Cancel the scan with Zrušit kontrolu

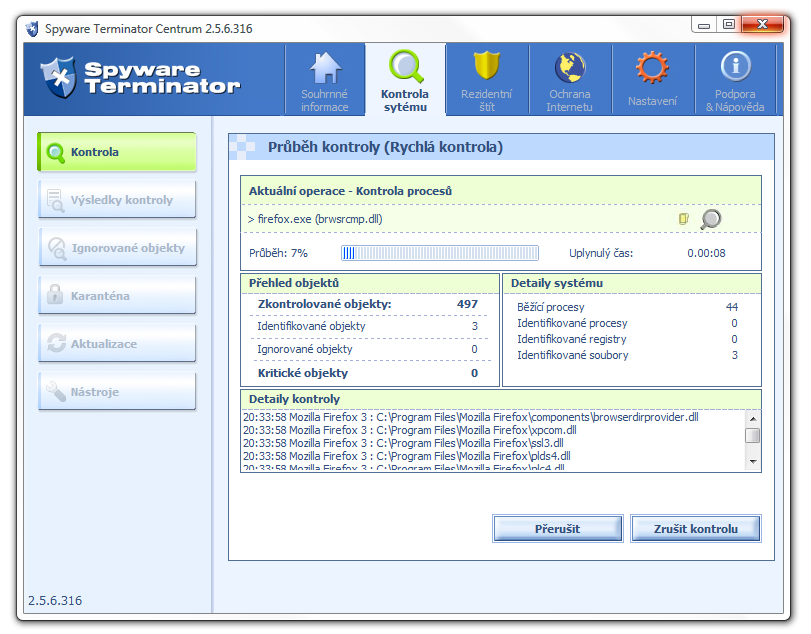tap(696, 529)
